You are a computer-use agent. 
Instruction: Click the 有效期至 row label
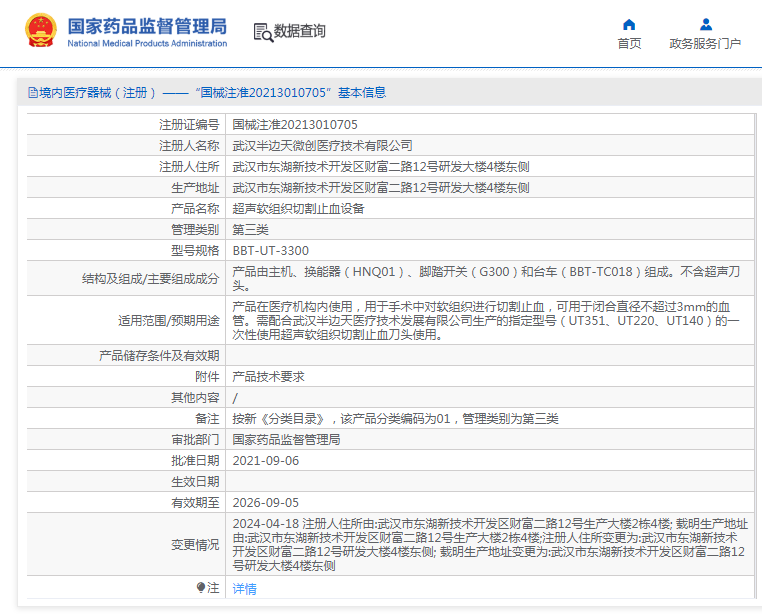click(x=195, y=503)
